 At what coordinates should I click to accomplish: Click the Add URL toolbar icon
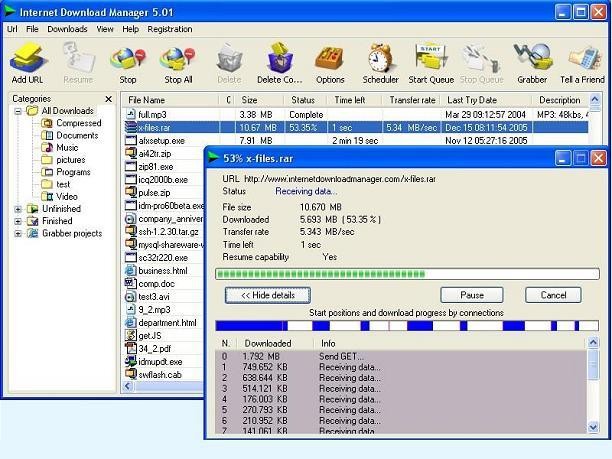pos(27,59)
